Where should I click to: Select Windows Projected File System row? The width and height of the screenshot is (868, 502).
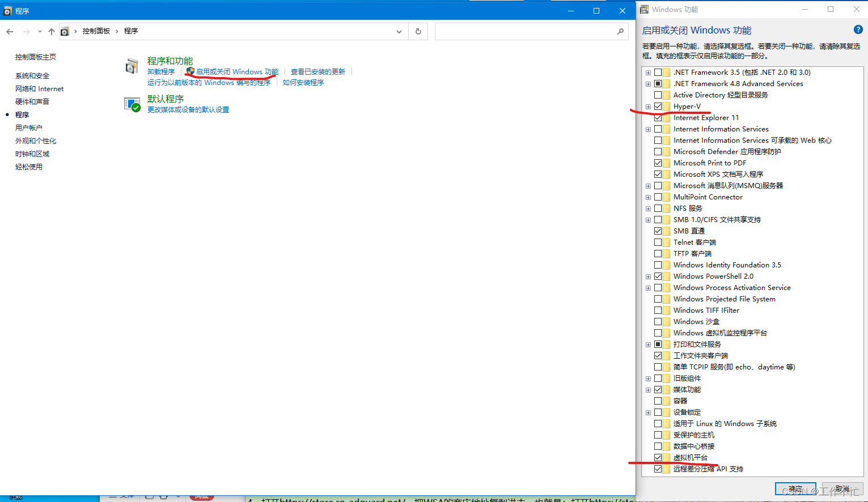click(724, 299)
